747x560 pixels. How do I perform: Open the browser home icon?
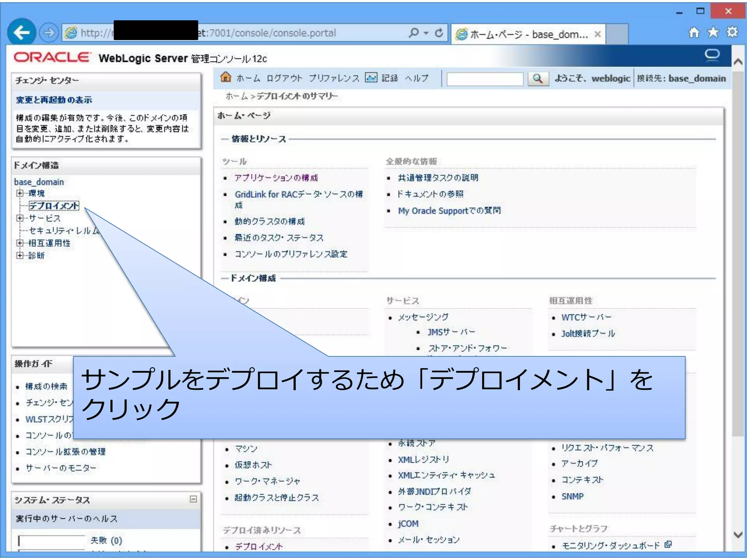(694, 32)
